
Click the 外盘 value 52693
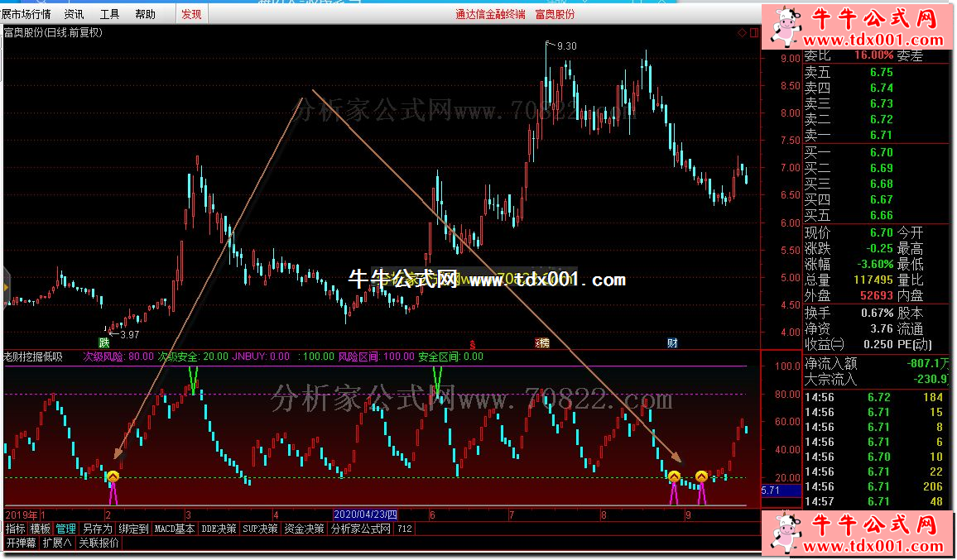pos(876,296)
